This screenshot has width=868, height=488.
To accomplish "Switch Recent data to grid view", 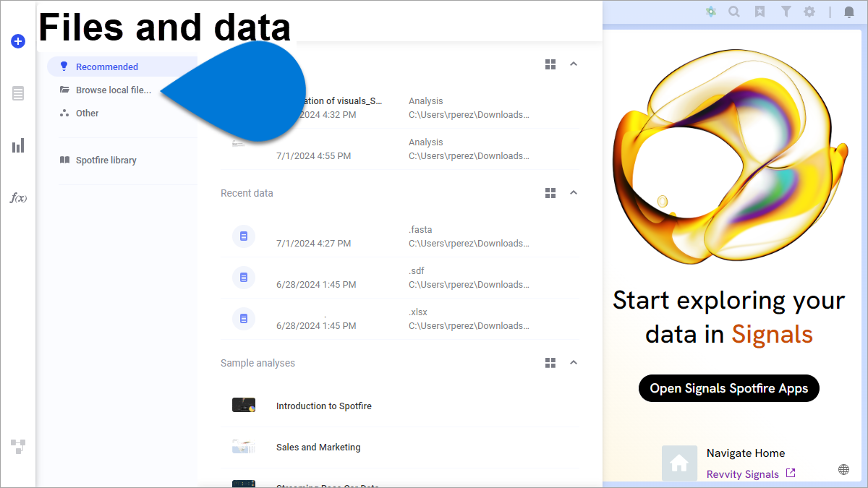I will coord(550,192).
